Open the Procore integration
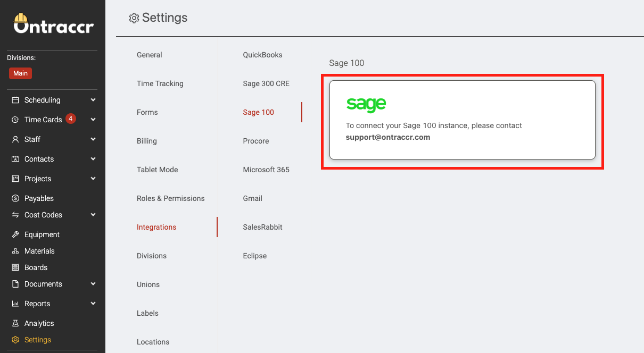 (256, 141)
